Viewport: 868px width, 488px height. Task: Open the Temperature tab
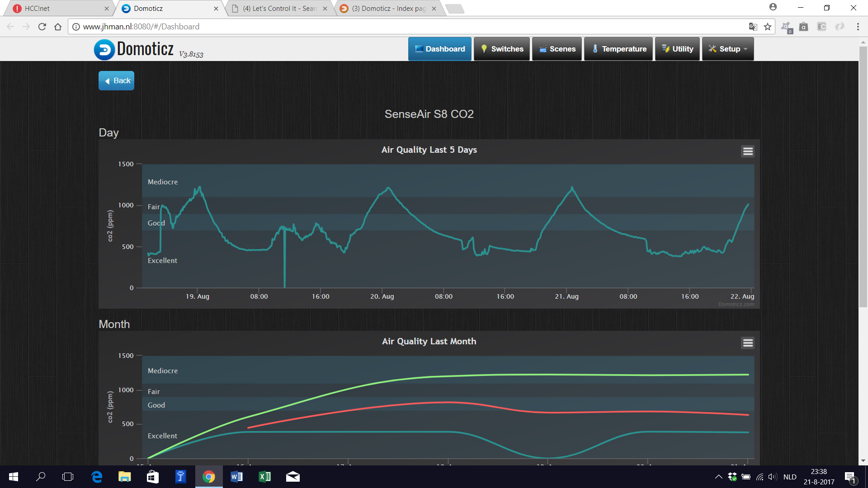(618, 49)
